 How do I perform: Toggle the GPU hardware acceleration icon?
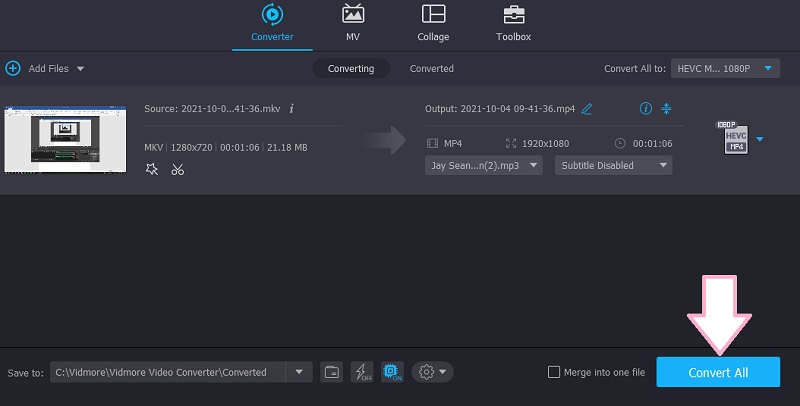[x=392, y=372]
